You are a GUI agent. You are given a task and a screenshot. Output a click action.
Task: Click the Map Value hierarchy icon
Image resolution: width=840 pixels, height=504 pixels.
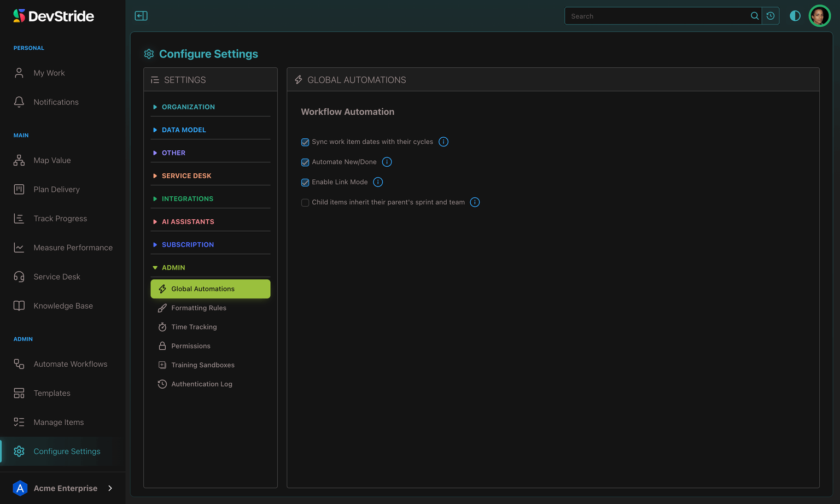point(19,160)
